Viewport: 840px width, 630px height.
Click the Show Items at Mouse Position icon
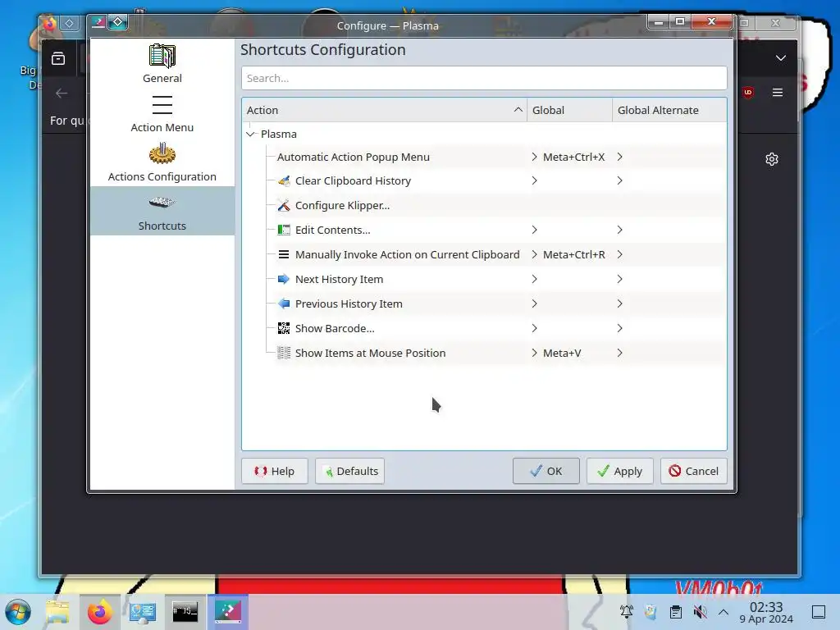click(x=284, y=353)
